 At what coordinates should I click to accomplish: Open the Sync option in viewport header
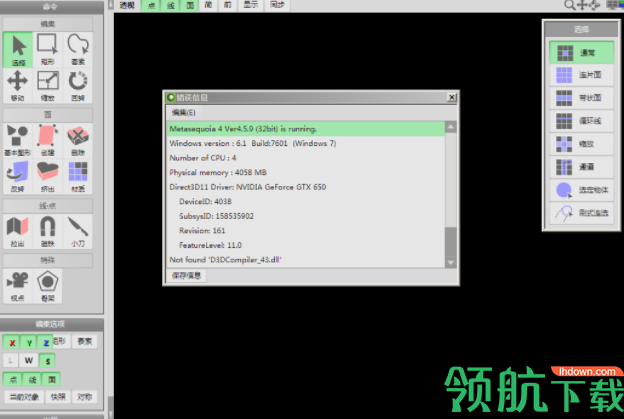[277, 5]
